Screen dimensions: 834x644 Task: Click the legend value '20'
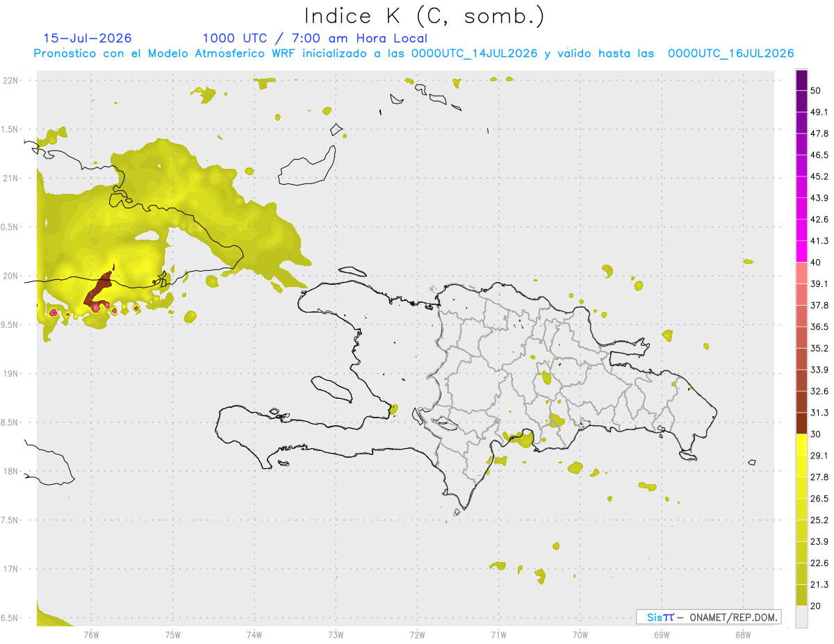(815, 606)
